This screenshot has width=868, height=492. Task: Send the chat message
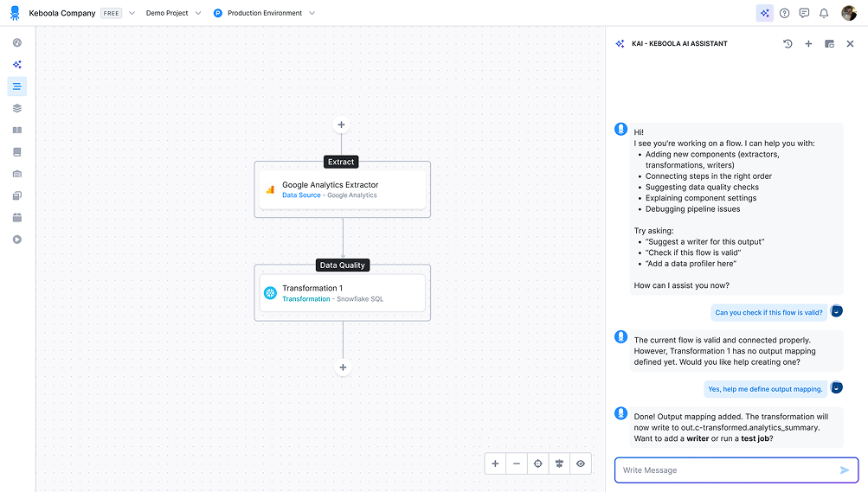click(x=844, y=470)
